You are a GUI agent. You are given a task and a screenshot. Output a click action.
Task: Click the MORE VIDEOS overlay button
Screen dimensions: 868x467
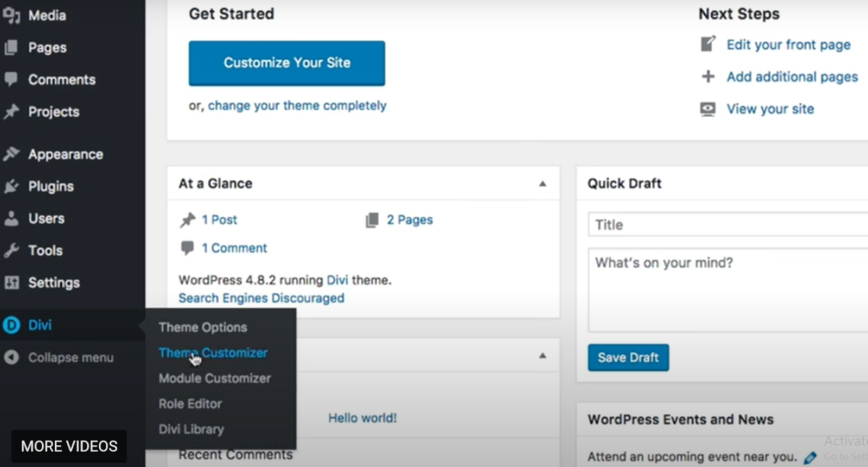[x=69, y=446]
